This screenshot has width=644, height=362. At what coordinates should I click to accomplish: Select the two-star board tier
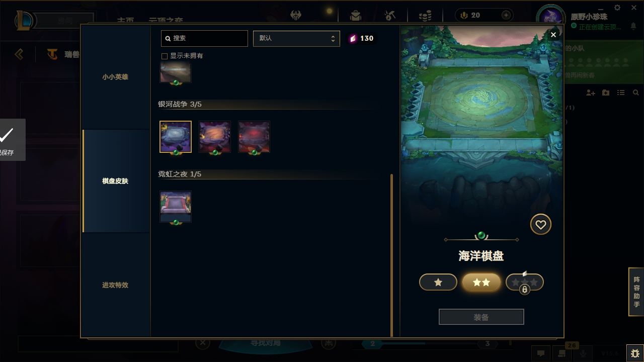pos(481,283)
